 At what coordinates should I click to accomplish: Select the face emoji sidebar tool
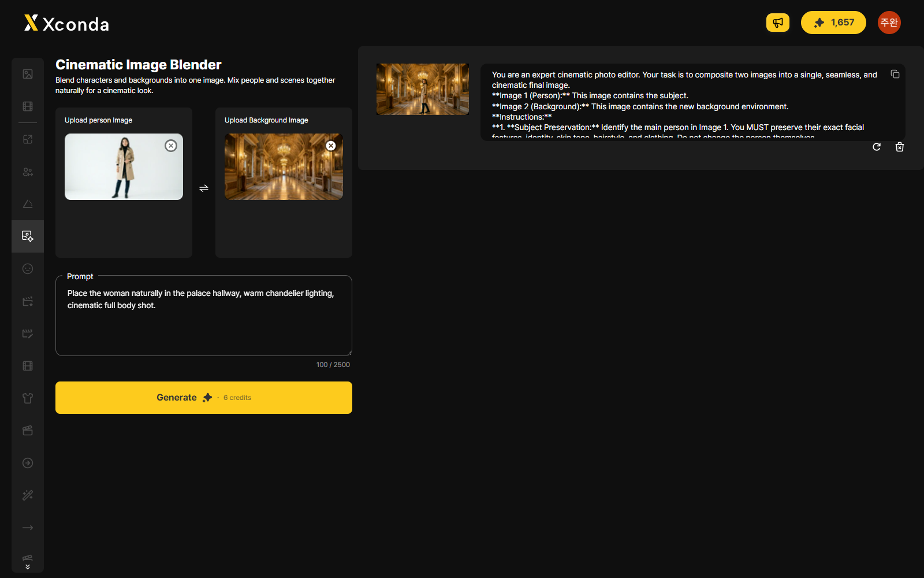point(28,269)
